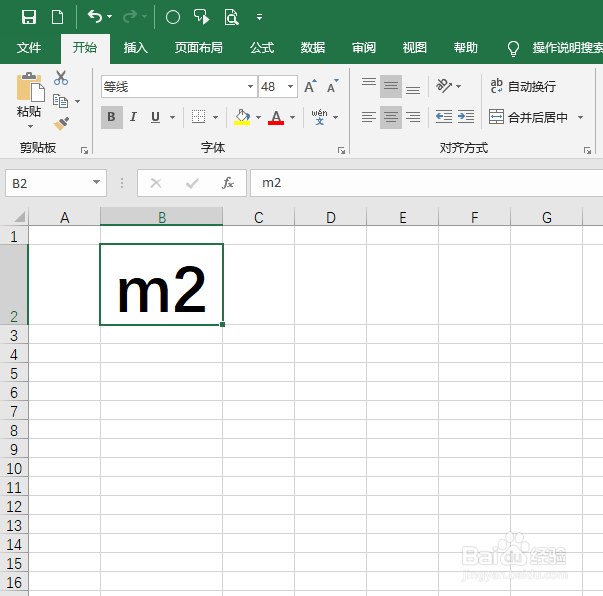Toggle align text right
Image resolution: width=603 pixels, height=596 pixels.
point(413,117)
